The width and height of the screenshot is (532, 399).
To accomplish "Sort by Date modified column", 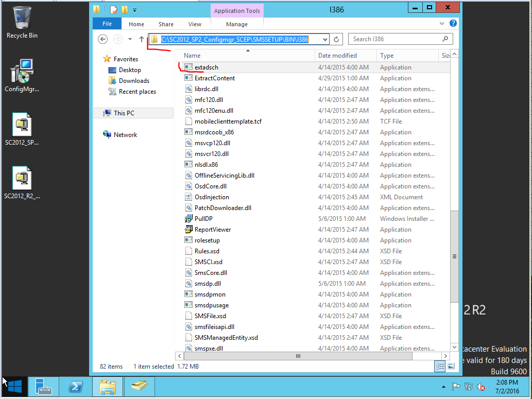I will point(346,55).
